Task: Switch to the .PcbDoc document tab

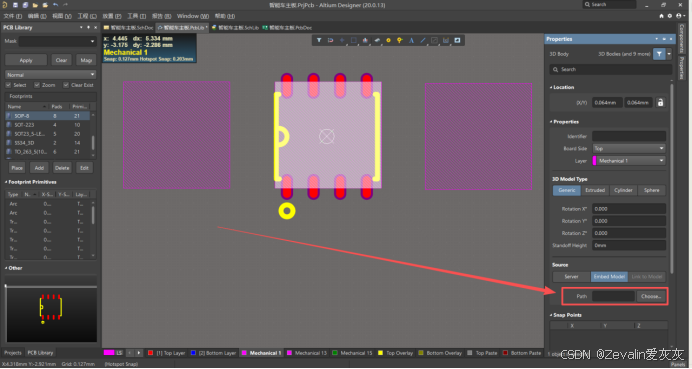Action: 287,27
